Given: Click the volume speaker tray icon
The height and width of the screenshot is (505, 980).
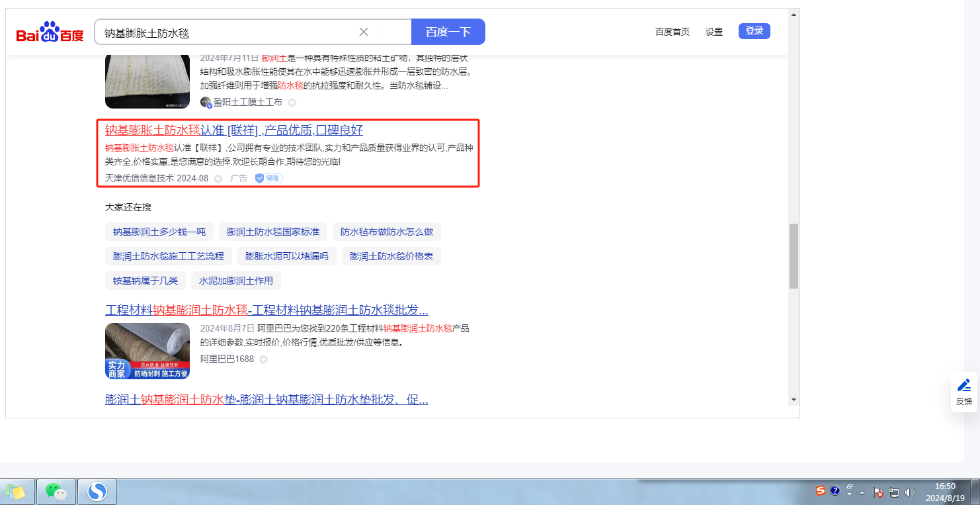Looking at the screenshot, I should pos(909,492).
